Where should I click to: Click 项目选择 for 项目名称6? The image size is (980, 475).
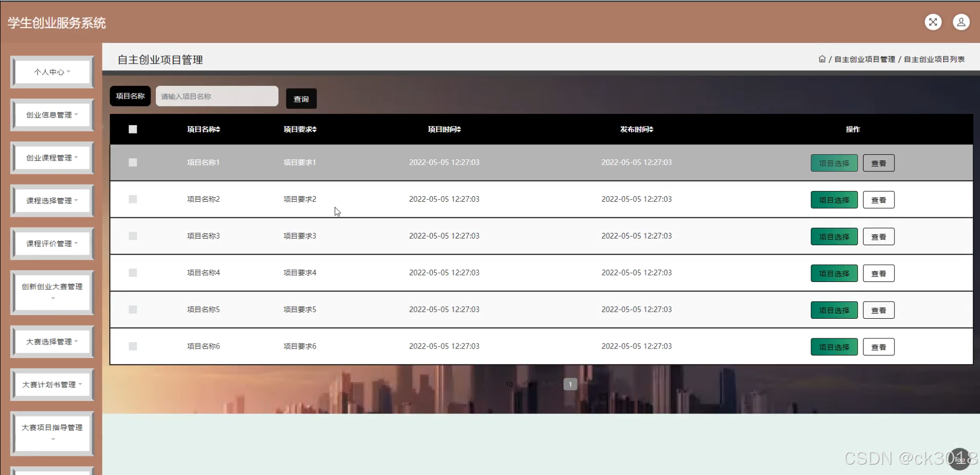click(834, 347)
